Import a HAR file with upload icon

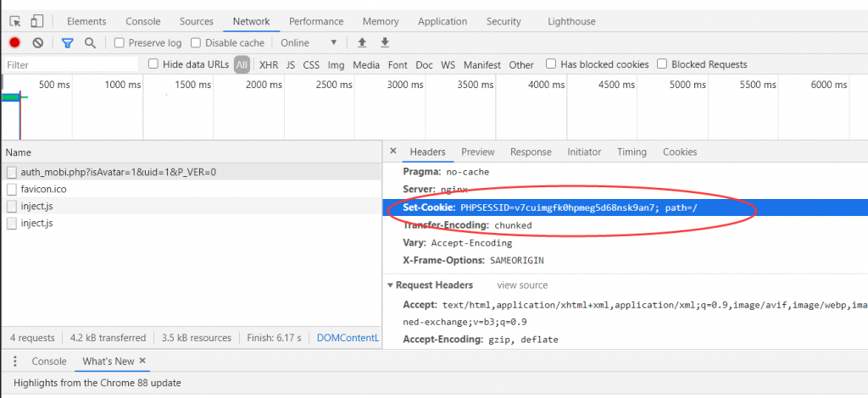point(362,42)
